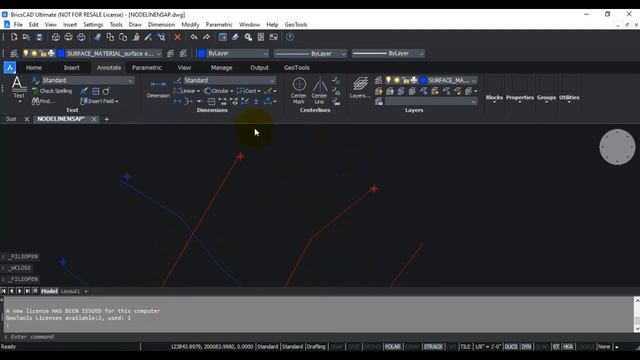Viewport: 640px width, 360px height.
Task: Toggle STRACK in status bar
Action: [433, 347]
